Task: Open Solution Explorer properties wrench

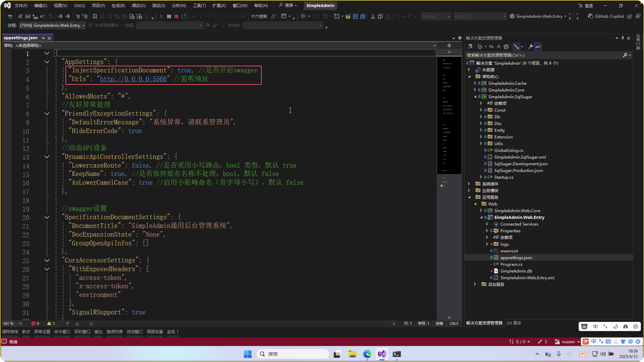Action: tap(530, 47)
